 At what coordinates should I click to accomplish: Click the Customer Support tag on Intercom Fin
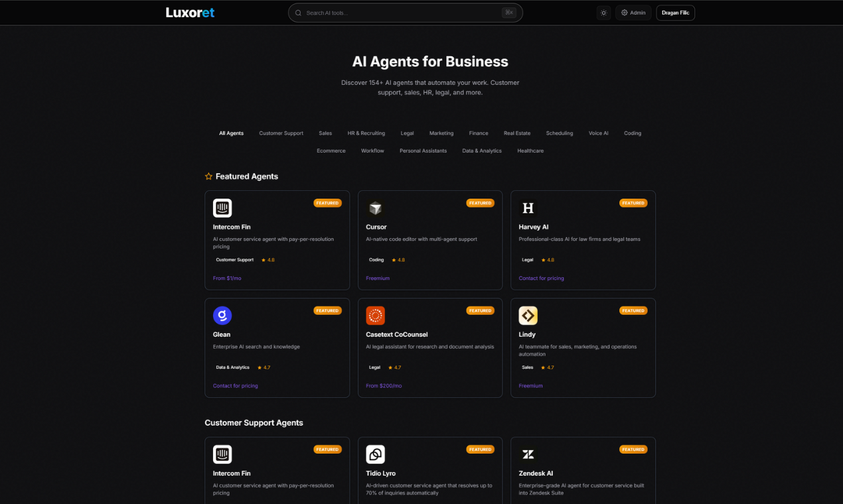click(x=235, y=260)
